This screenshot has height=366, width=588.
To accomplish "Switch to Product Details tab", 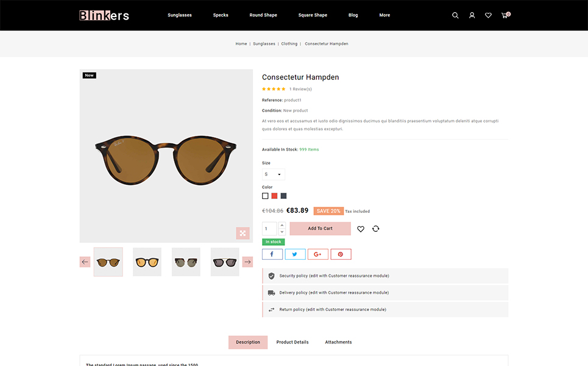I will coord(292,342).
